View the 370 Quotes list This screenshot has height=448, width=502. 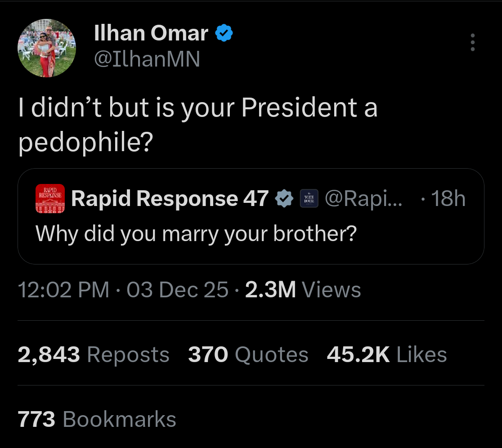[248, 355]
